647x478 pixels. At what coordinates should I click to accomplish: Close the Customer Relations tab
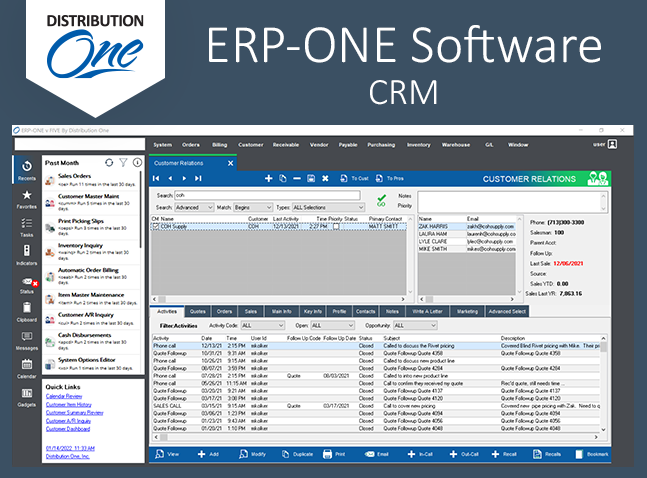coord(230,163)
